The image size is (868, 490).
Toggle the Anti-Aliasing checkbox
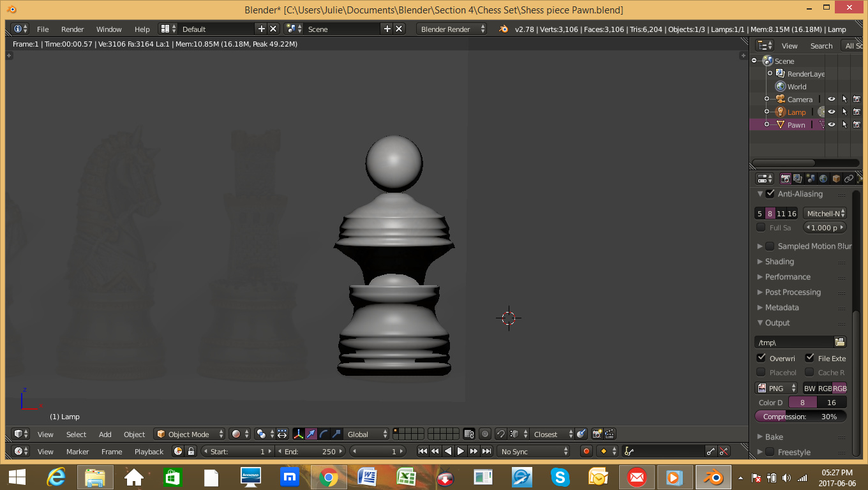[770, 193]
